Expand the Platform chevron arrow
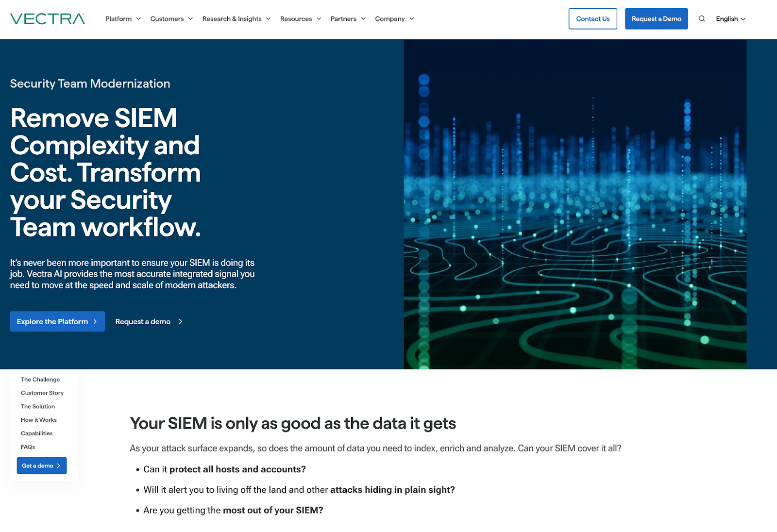 138,19
